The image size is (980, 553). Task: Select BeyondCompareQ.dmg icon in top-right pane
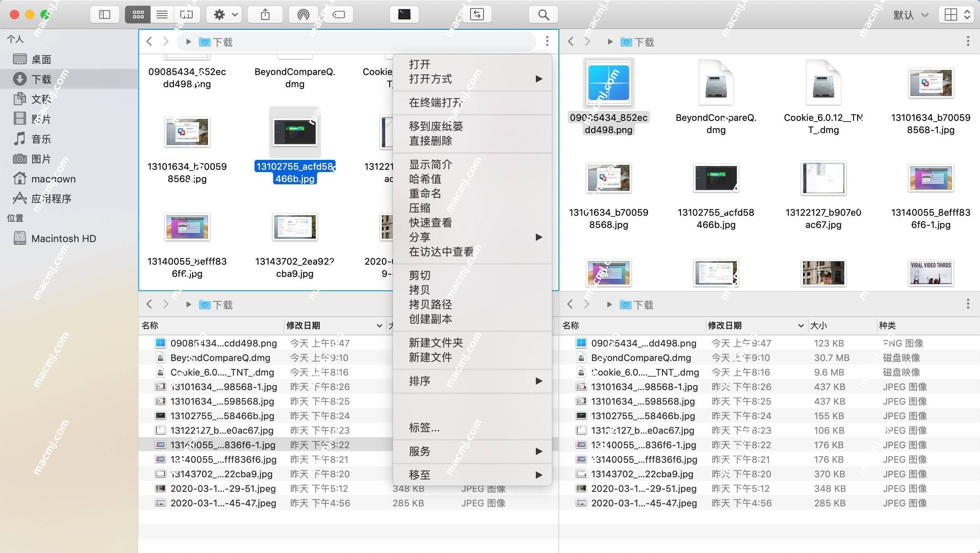click(x=716, y=82)
